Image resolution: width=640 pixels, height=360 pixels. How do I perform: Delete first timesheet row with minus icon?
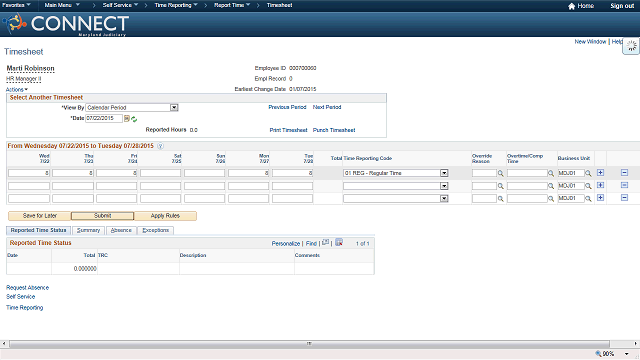[624, 173]
